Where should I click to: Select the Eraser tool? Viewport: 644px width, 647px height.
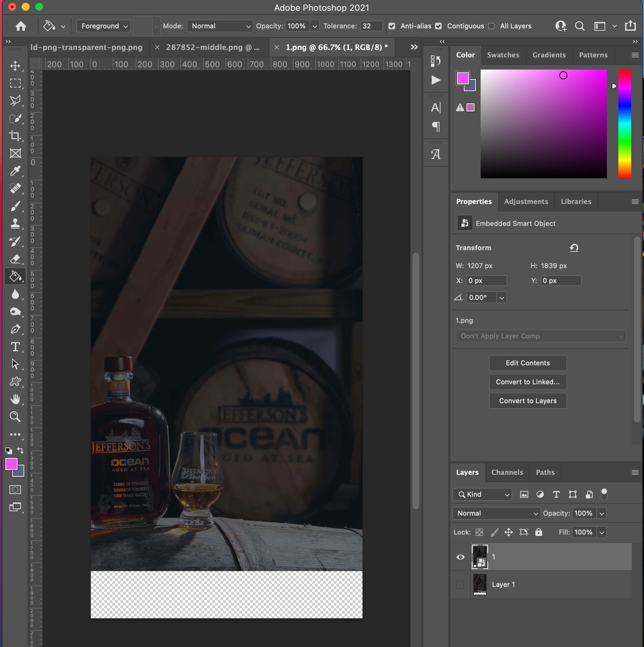15,259
